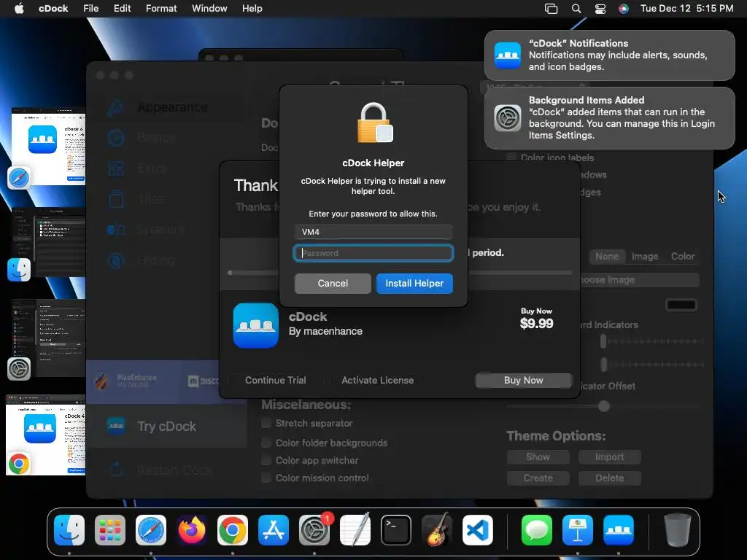The width and height of the screenshot is (747, 560).
Task: Click the Create theme button
Action: coord(538,478)
